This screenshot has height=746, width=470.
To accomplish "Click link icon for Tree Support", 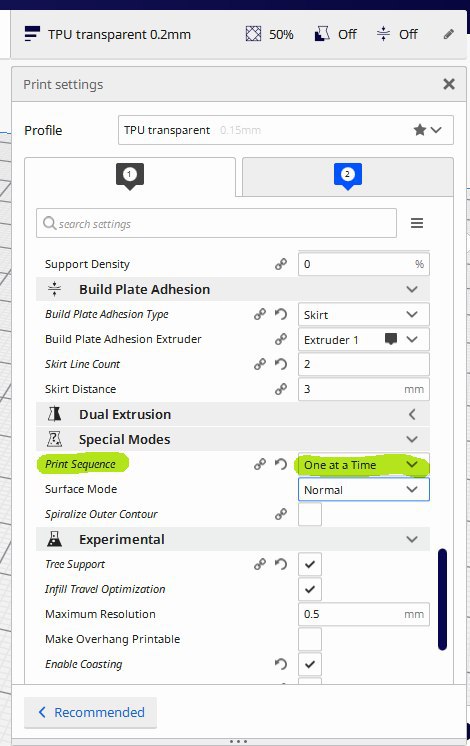I will 260,564.
